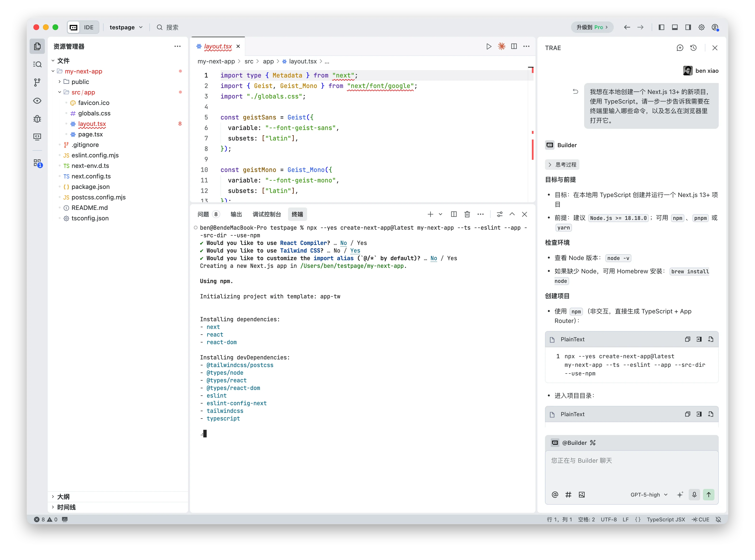Open the Run and Debug bug icon
755x560 pixels.
click(x=37, y=119)
